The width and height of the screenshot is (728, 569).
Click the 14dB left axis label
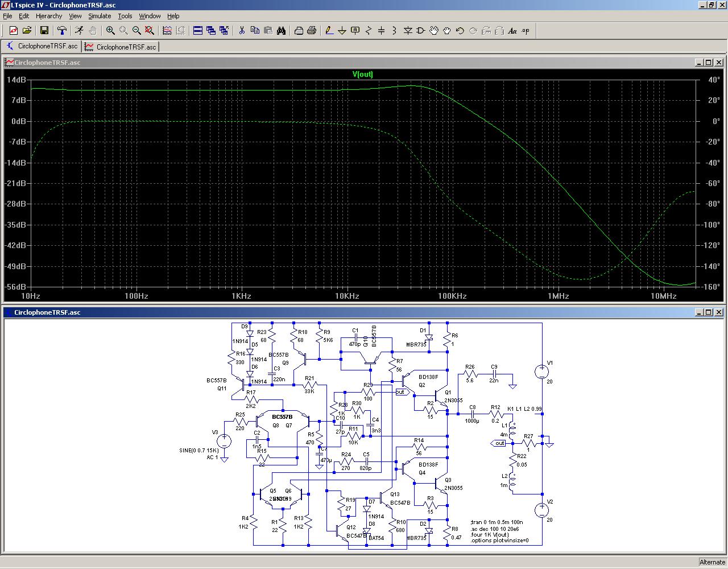(x=16, y=80)
